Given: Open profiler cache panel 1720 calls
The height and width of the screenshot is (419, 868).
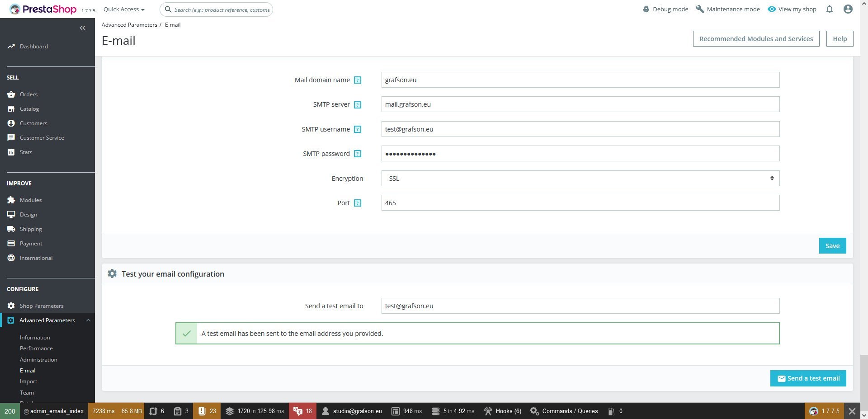Looking at the screenshot, I should pyautogui.click(x=255, y=411).
